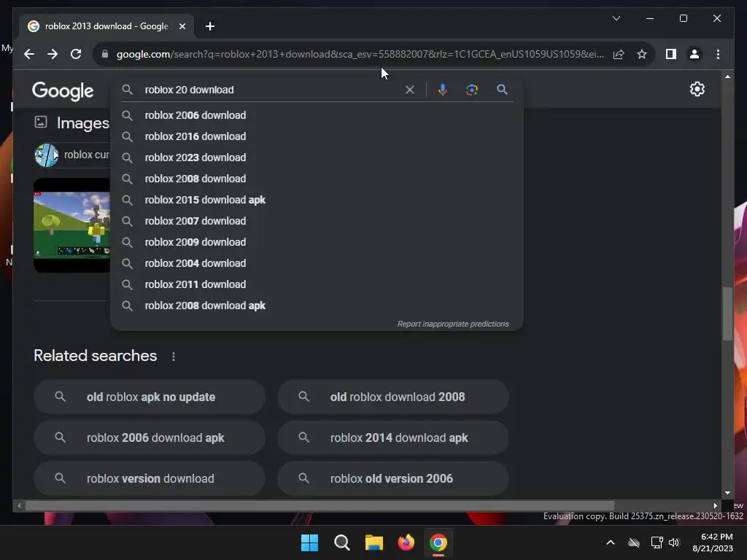
Task: Click the Chrome address bar URL
Action: 360,54
